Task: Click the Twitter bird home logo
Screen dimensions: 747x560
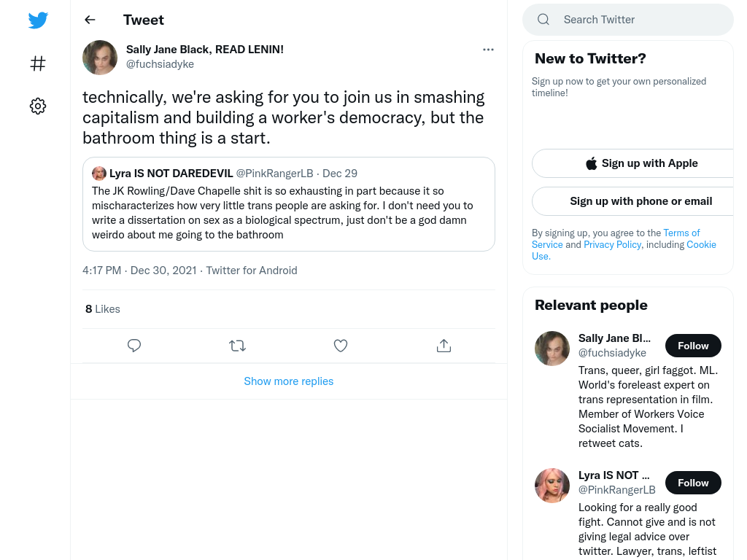Action: point(38,20)
